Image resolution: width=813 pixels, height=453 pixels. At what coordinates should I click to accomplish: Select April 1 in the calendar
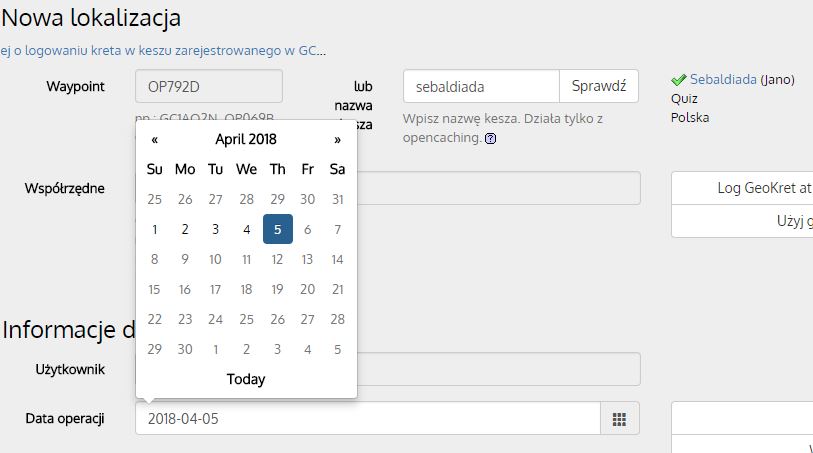(x=154, y=229)
